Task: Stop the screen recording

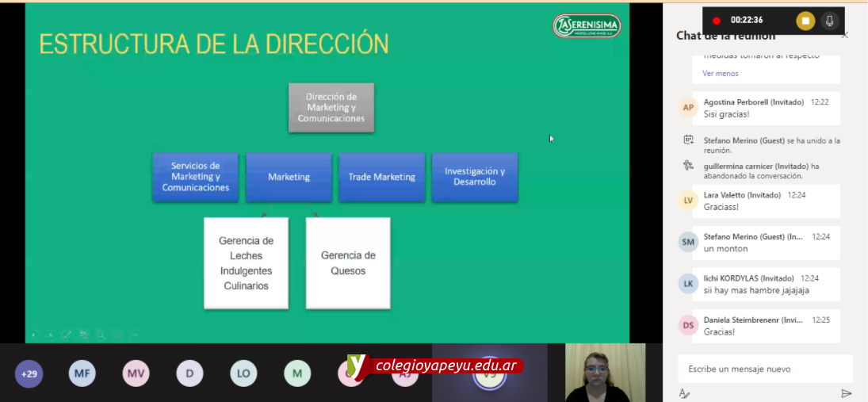Action: coord(805,21)
